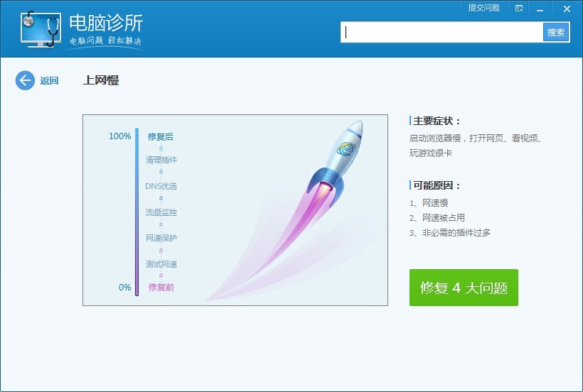Click the 网速保护 step
583x392 pixels.
tap(161, 238)
